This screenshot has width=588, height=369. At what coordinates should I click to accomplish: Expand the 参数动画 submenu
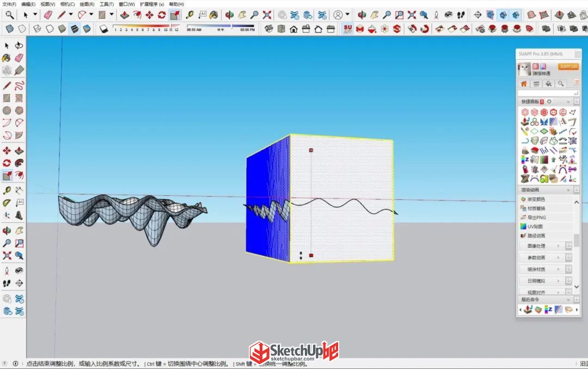pyautogui.click(x=542, y=257)
